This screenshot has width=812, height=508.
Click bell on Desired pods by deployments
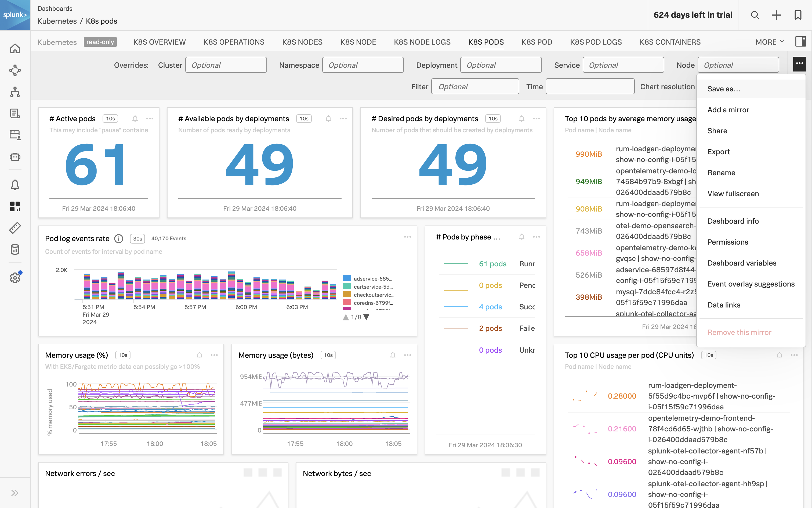(x=521, y=119)
